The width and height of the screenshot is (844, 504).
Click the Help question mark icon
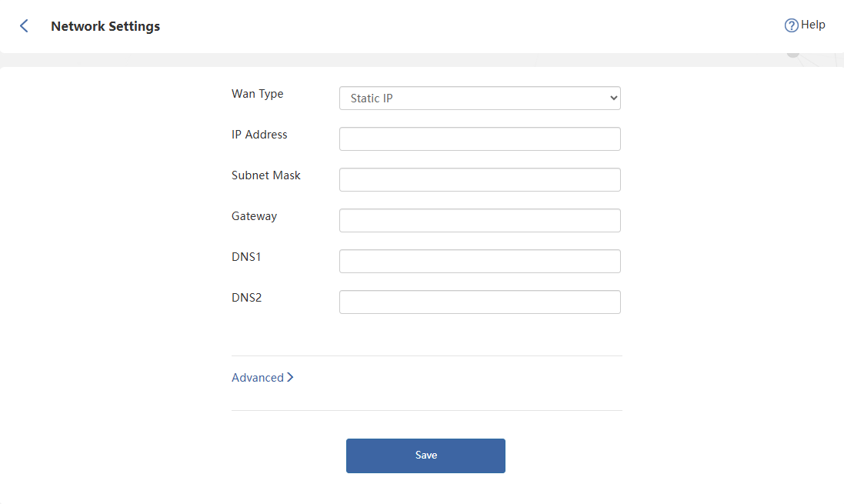791,25
